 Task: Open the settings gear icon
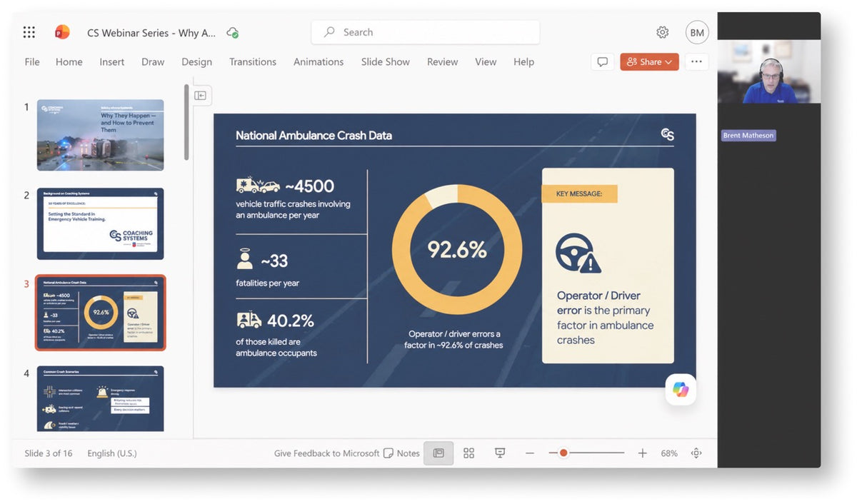click(x=662, y=32)
